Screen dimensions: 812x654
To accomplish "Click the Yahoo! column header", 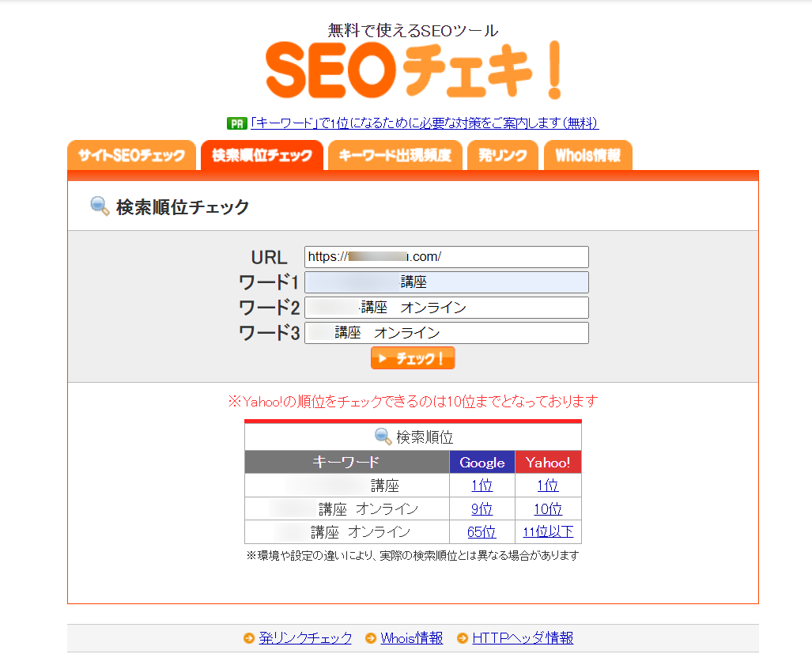I will 548,462.
